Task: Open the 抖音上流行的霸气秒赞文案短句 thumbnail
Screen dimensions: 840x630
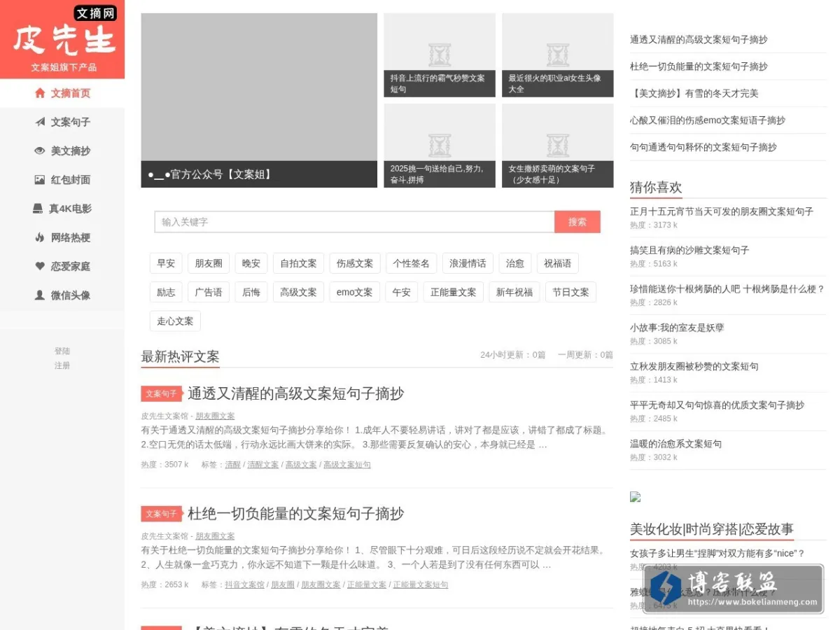Action: (x=440, y=55)
